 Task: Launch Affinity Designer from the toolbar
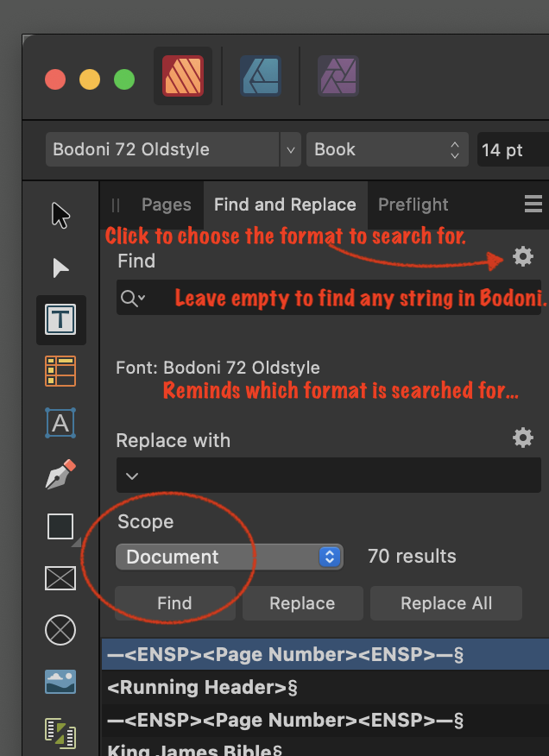pos(261,76)
